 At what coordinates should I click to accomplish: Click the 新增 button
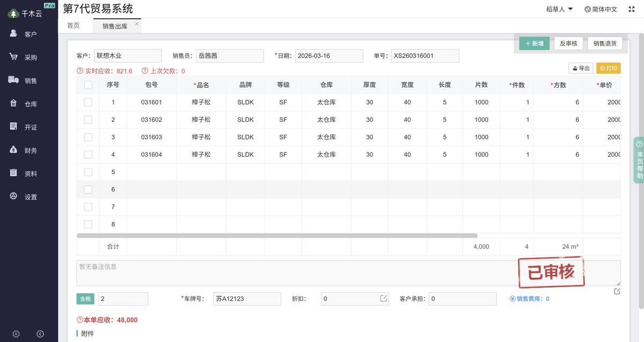(x=535, y=43)
